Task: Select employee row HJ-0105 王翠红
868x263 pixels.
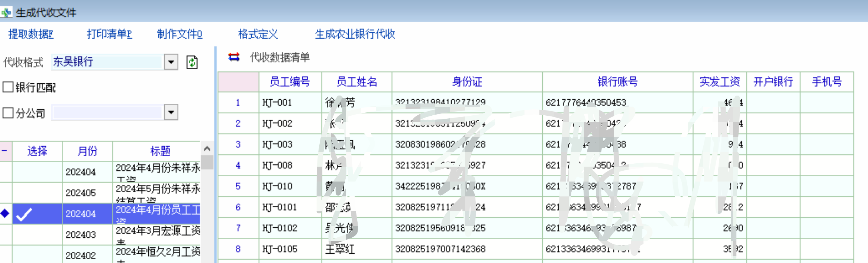Action: [340, 249]
